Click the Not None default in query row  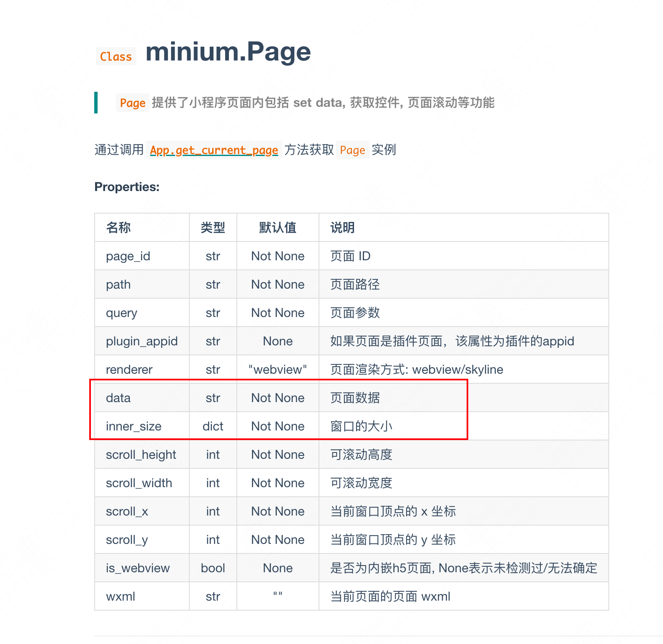[278, 313]
